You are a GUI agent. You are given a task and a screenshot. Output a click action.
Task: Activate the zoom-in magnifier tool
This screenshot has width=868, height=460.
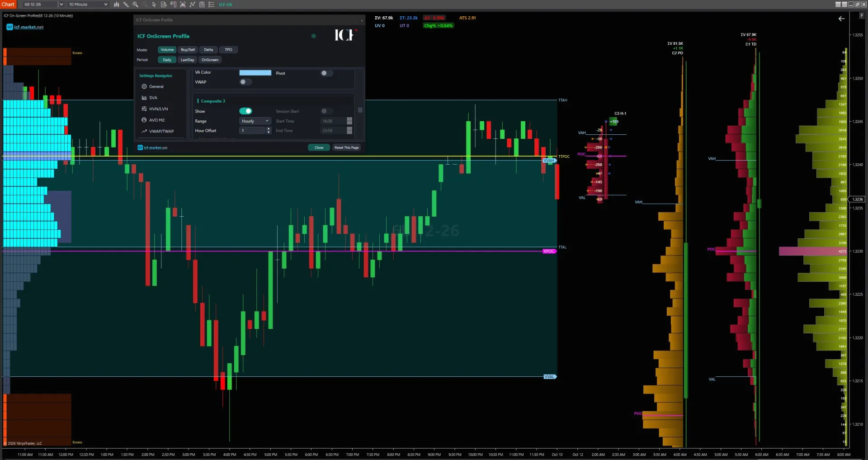[x=135, y=5]
